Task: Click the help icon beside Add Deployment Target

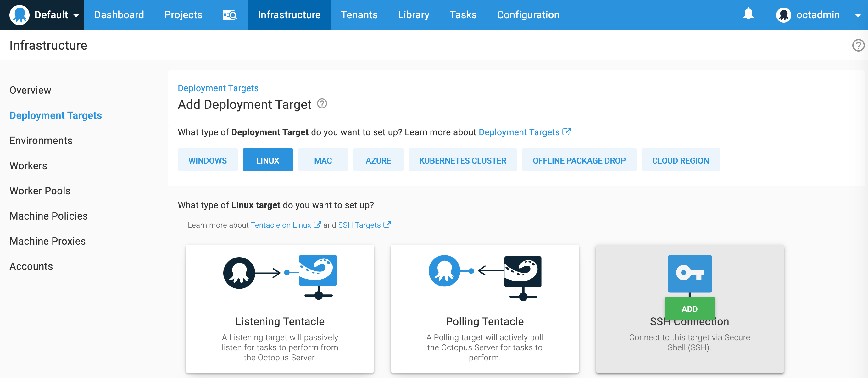Action: pos(322,103)
